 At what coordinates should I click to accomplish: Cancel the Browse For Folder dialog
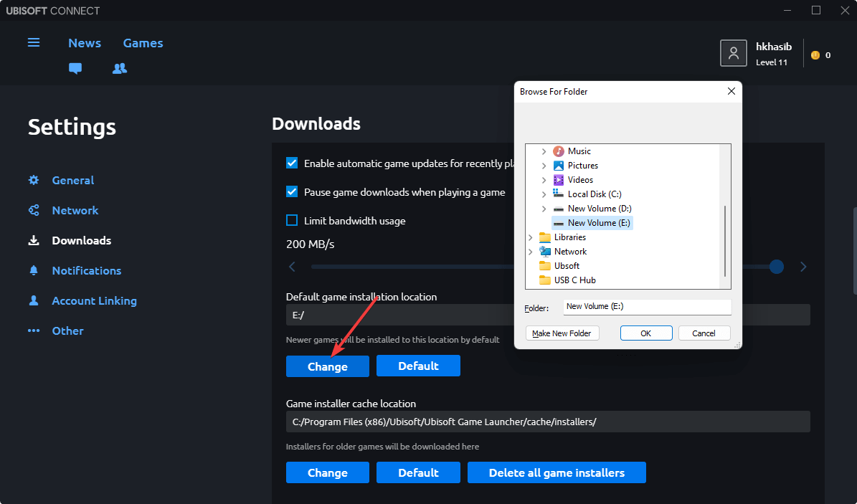click(x=704, y=333)
